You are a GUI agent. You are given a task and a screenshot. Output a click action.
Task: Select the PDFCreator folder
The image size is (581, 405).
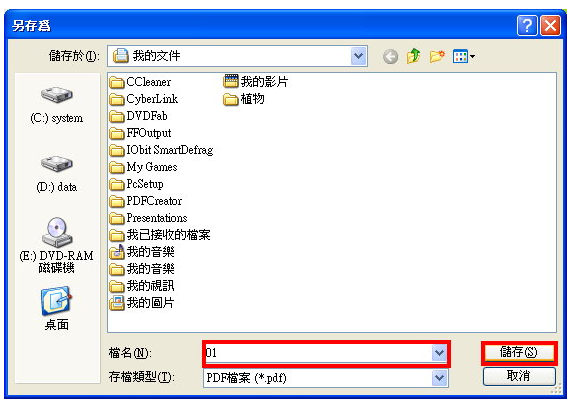pyautogui.click(x=146, y=201)
